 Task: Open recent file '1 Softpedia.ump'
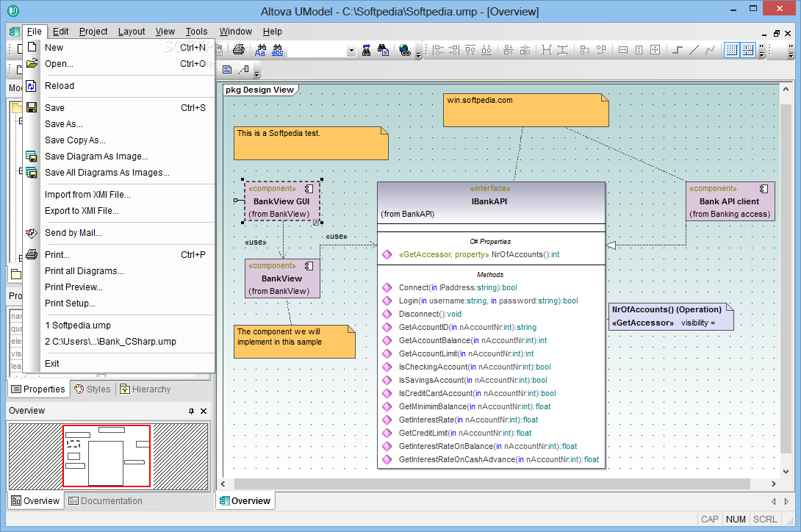pyautogui.click(x=119, y=325)
